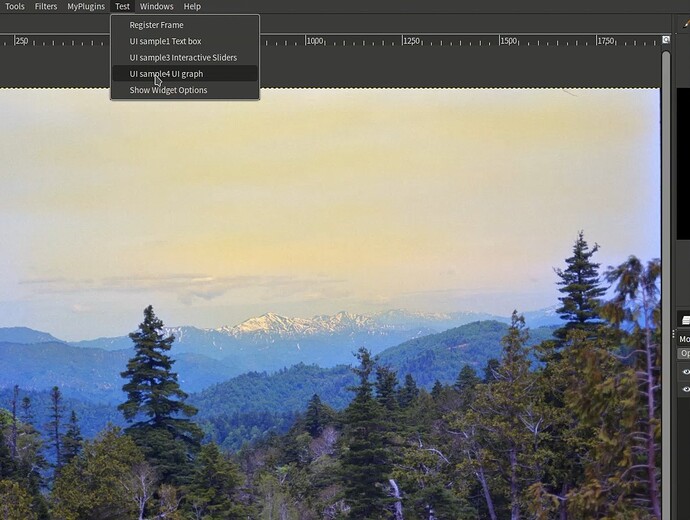This screenshot has width=690, height=520.
Task: Open the Windows menu
Action: pyautogui.click(x=156, y=6)
